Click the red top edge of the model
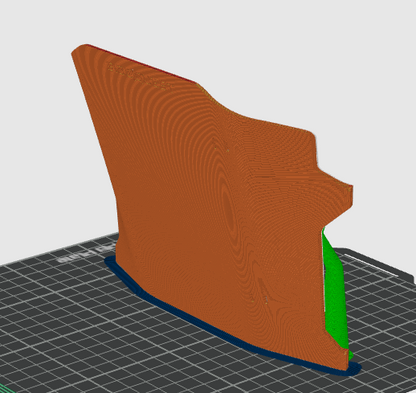 pyautogui.click(x=143, y=63)
